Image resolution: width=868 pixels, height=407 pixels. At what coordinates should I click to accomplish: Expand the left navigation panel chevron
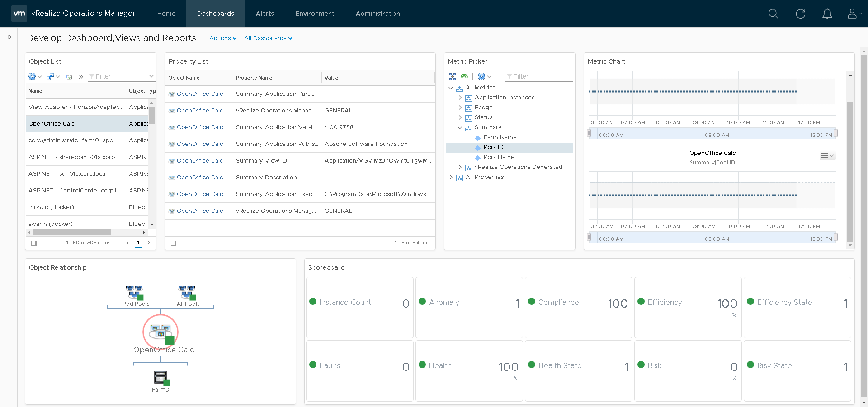(x=9, y=37)
